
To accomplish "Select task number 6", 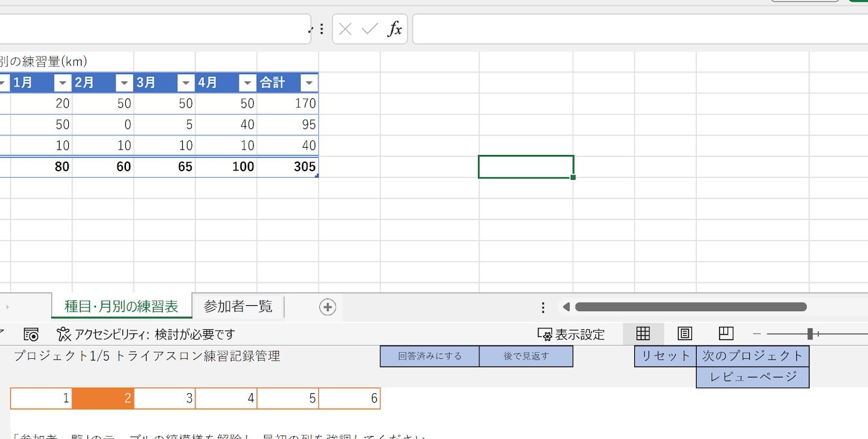I will (349, 399).
